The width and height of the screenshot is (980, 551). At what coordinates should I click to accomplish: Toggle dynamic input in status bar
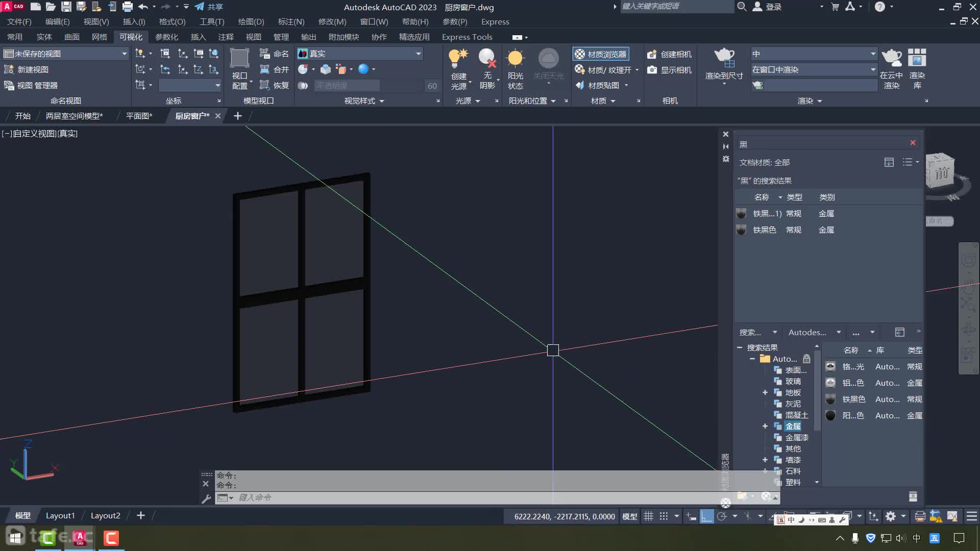point(691,516)
